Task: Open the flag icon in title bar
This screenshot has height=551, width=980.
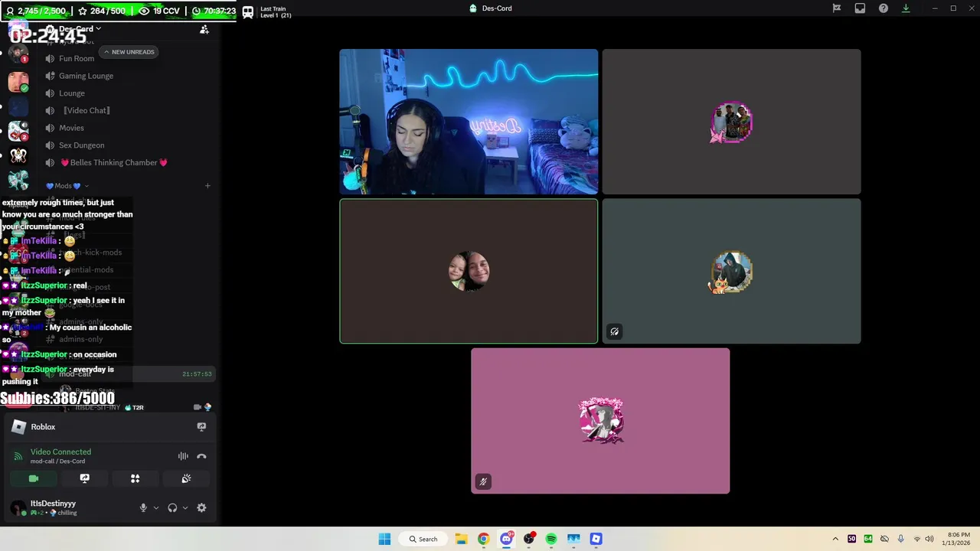Action: click(x=837, y=8)
